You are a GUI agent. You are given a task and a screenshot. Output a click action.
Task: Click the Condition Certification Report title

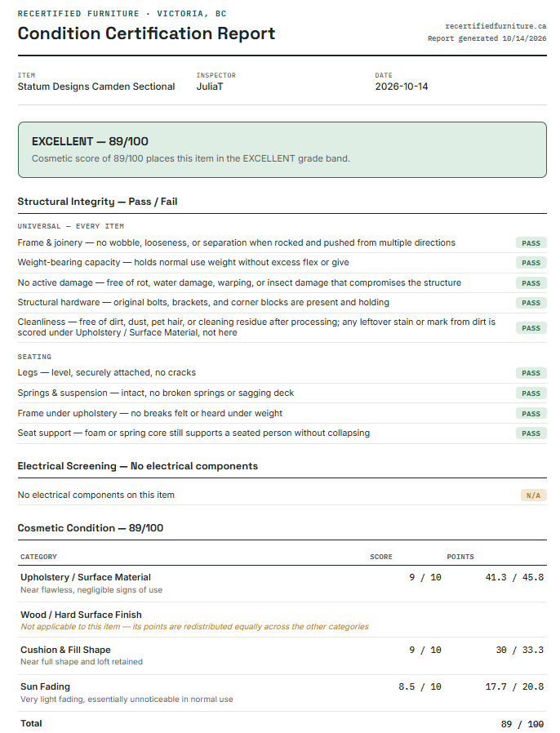coord(146,33)
